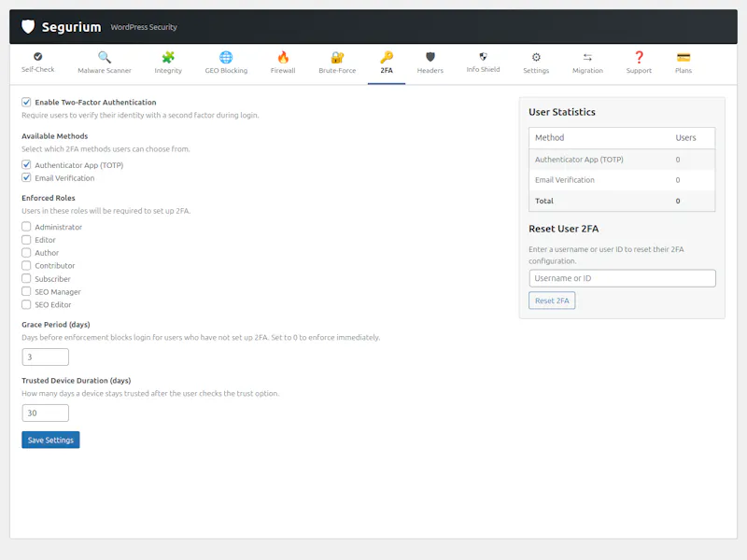Focus the Grace Period days field
The image size is (747, 560).
45,357
